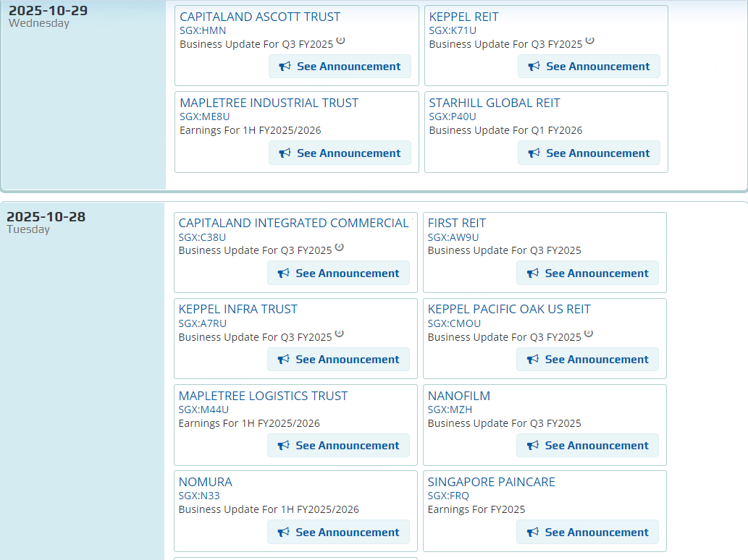Click the megaphone icon in Nomura card
This screenshot has width=748, height=560.
pos(283,532)
